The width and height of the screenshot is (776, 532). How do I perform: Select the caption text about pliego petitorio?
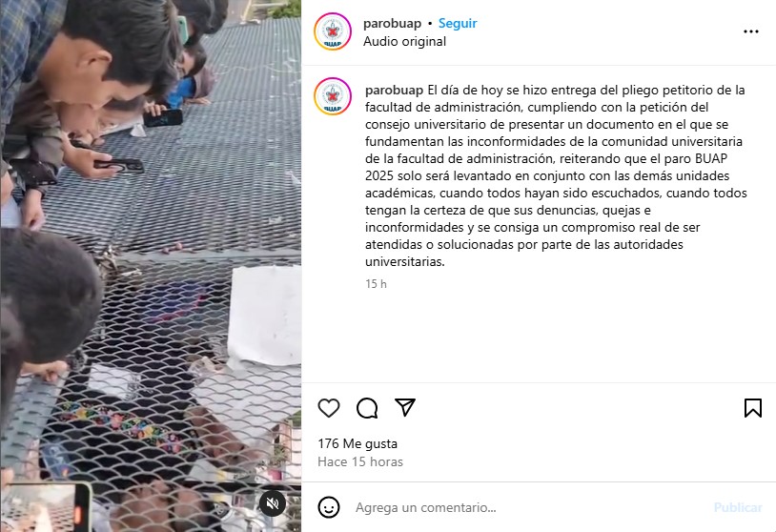click(x=556, y=175)
